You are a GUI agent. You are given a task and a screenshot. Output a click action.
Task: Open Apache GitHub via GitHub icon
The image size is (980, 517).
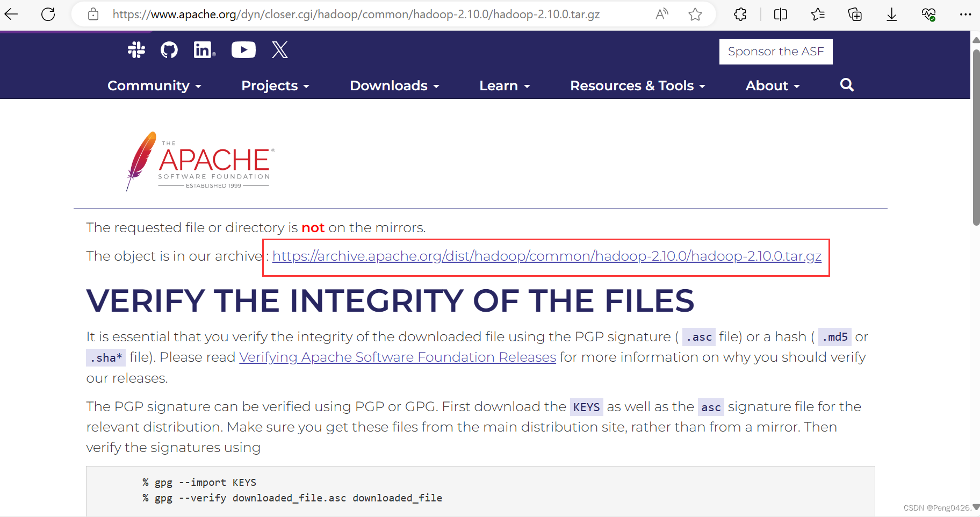pyautogui.click(x=169, y=50)
